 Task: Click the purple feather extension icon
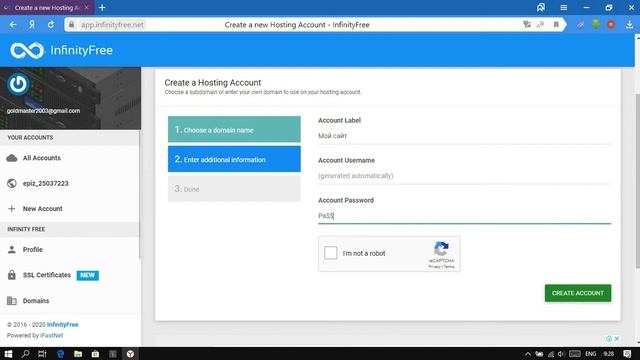coord(580,24)
